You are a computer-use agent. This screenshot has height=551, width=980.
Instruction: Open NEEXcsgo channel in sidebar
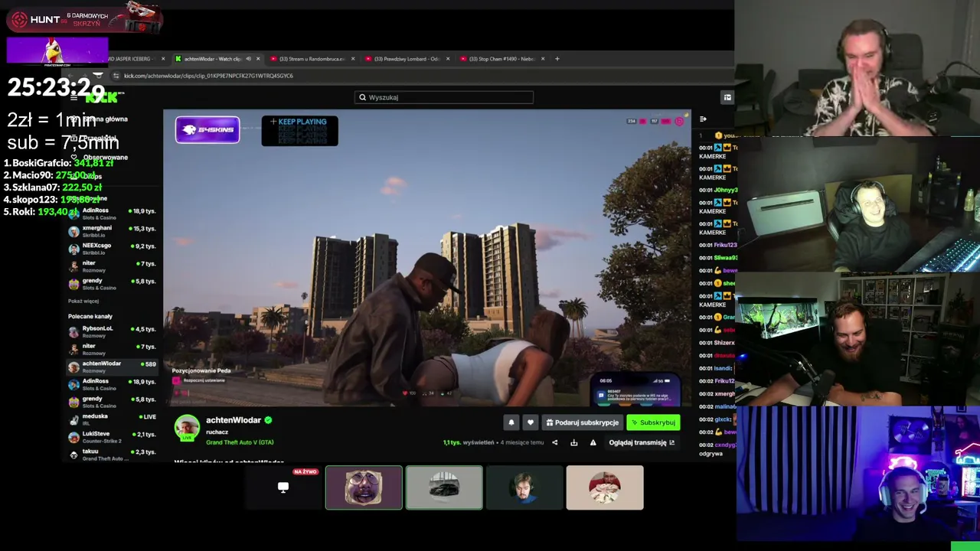(x=113, y=249)
